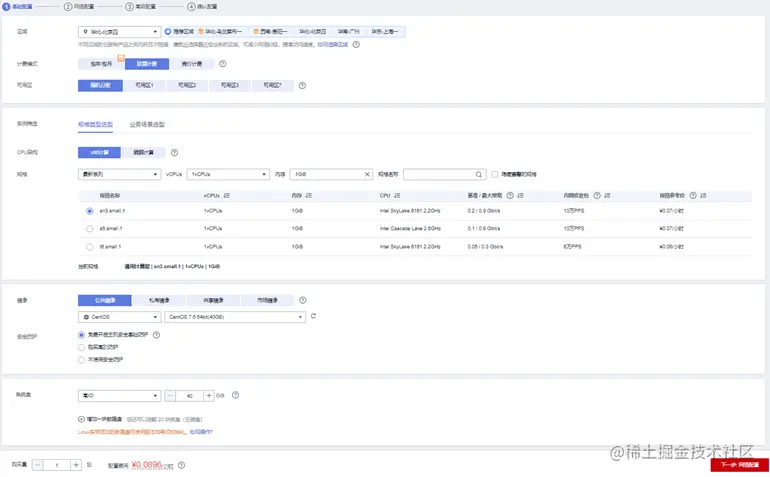Select marketplace image type
This screenshot has width=770, height=477.
click(267, 300)
